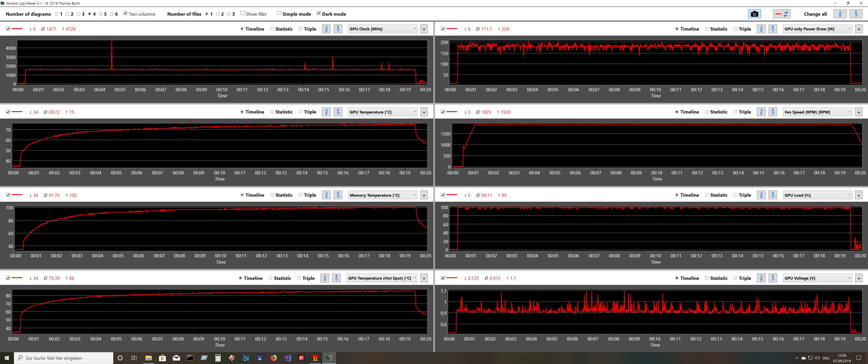Screen dimensions: 868x364
Task: Toggle the Two columns checkbox
Action: coord(125,13)
